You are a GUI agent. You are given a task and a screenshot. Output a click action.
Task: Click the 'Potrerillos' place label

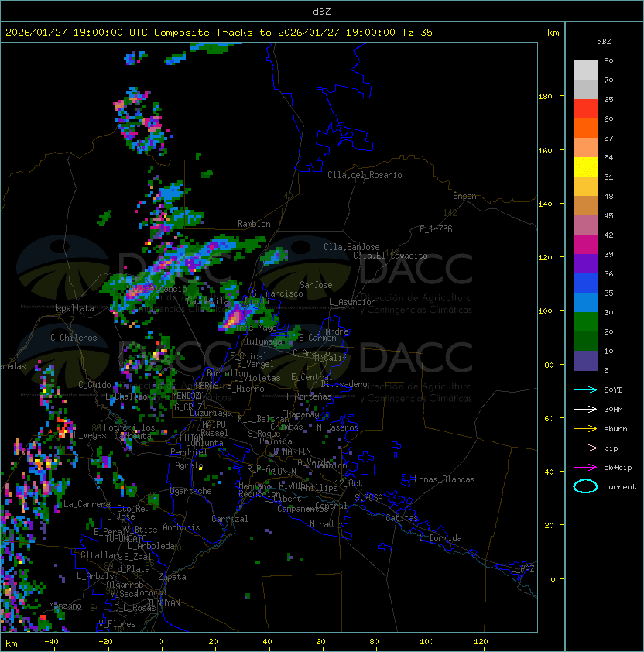coord(129,427)
